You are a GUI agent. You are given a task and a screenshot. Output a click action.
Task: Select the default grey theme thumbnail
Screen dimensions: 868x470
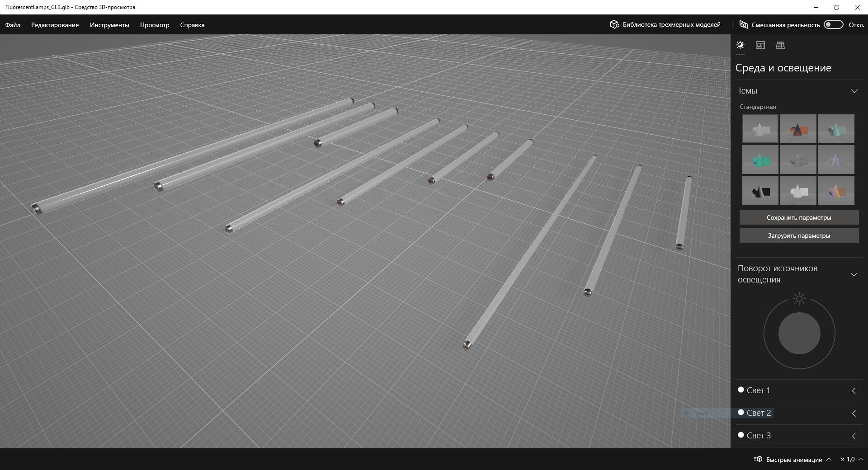pyautogui.click(x=760, y=129)
